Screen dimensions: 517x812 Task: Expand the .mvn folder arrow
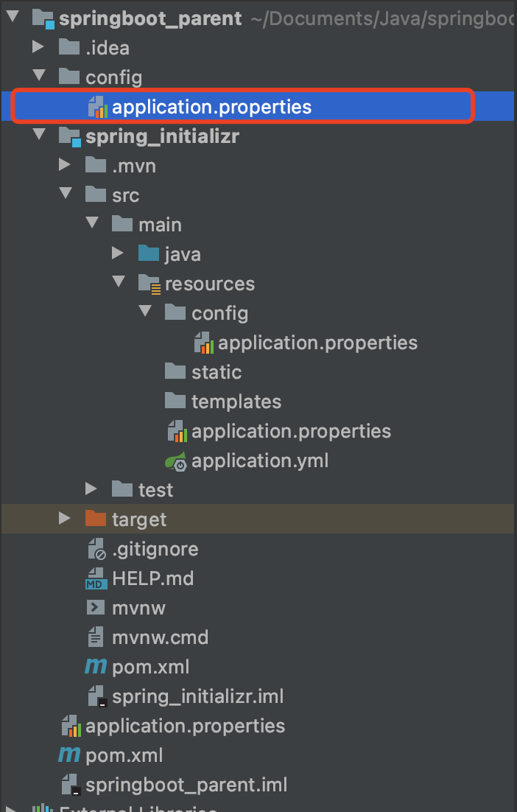[x=65, y=164]
